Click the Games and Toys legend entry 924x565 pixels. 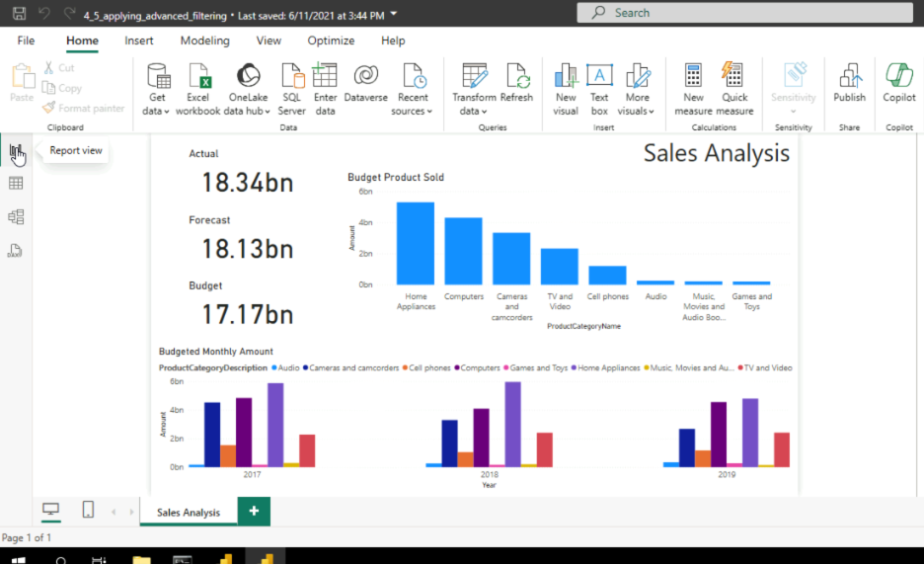pos(535,368)
